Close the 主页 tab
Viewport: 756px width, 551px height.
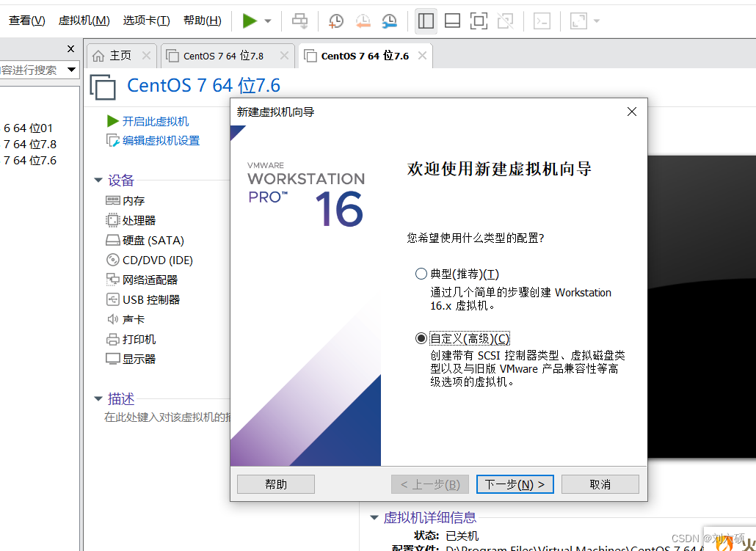pyautogui.click(x=146, y=56)
